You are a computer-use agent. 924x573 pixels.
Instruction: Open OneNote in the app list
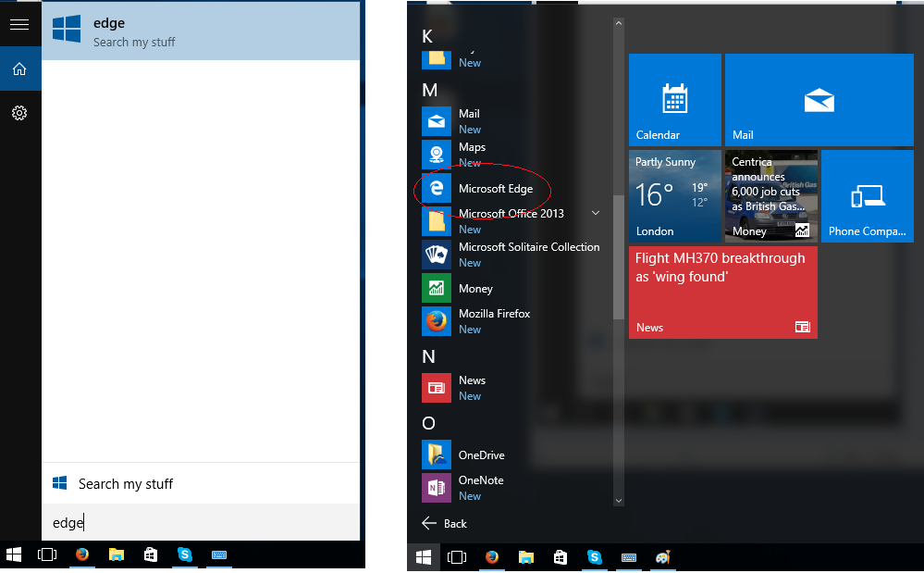point(512,488)
